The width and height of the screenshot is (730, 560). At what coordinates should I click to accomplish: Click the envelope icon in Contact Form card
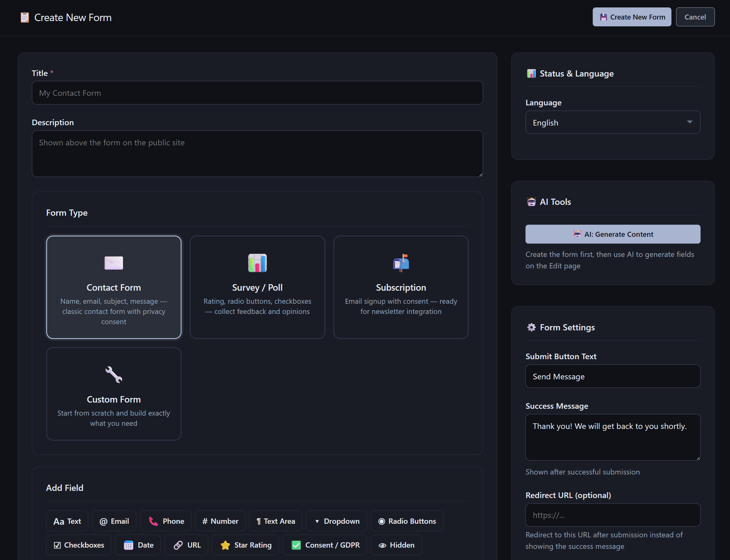pos(114,263)
